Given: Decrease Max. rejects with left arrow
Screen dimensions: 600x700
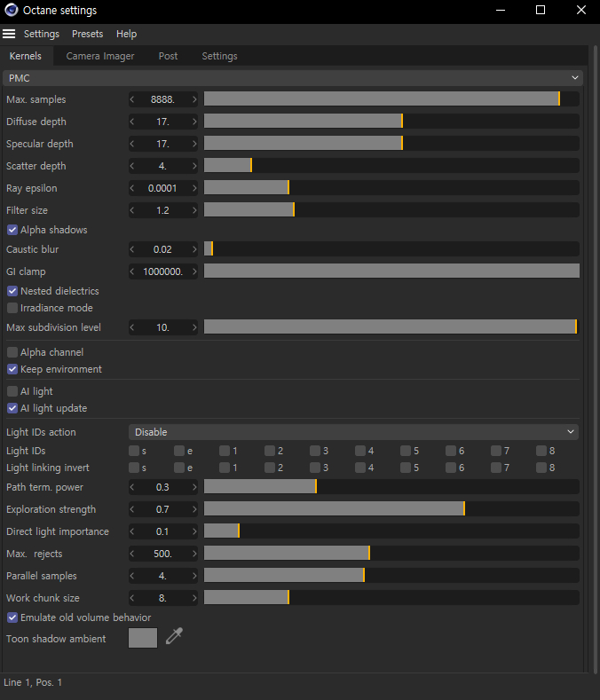Looking at the screenshot, I should point(132,554).
